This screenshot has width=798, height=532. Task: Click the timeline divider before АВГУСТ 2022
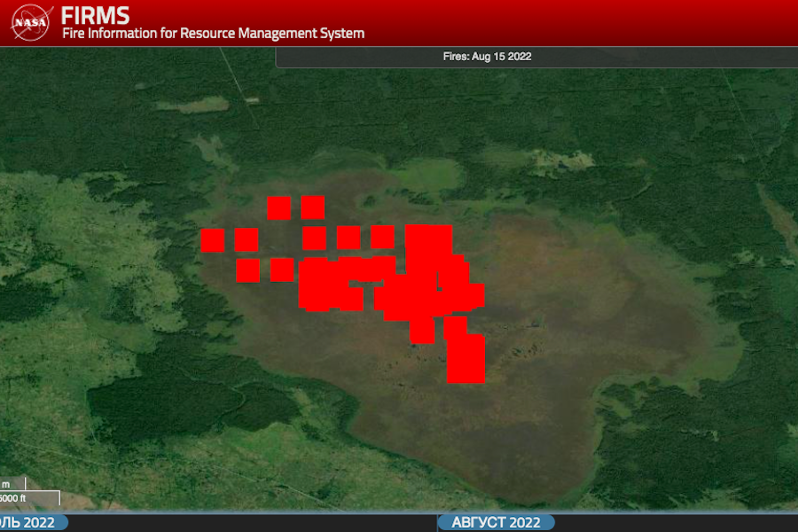click(437, 522)
